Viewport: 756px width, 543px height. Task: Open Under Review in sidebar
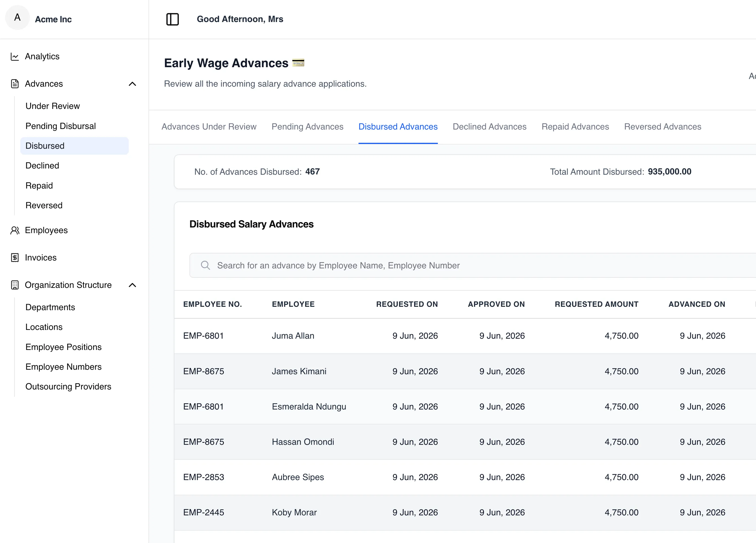coord(53,106)
